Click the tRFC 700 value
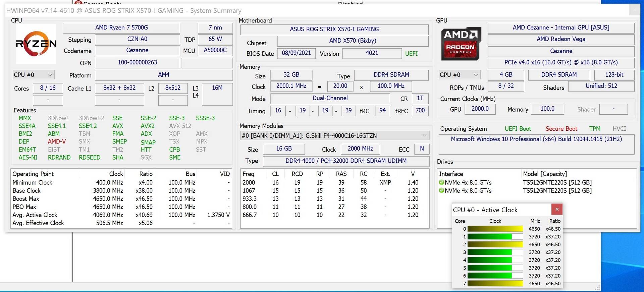The height and width of the screenshot is (292, 644). point(420,111)
